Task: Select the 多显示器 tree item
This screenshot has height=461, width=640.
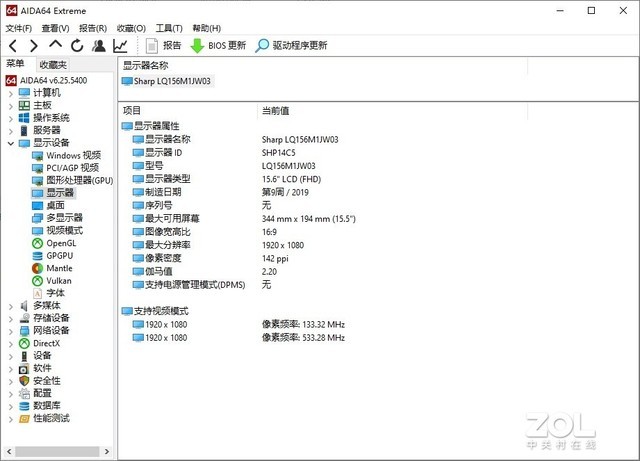Action: (x=58, y=218)
